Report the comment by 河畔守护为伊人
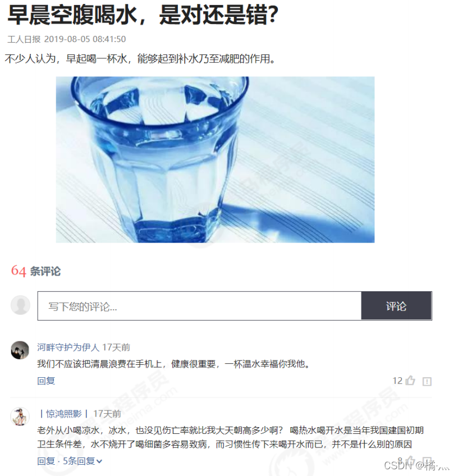Screen dimensions: 458x476 click(x=427, y=381)
